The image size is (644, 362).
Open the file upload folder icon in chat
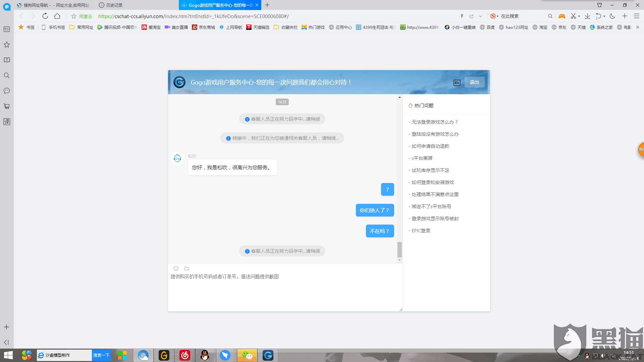tap(186, 268)
